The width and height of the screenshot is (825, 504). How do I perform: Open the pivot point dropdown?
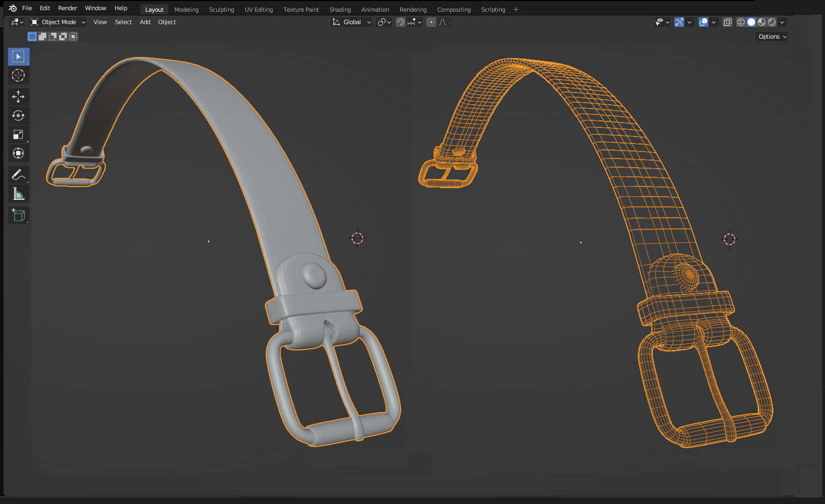(x=384, y=22)
